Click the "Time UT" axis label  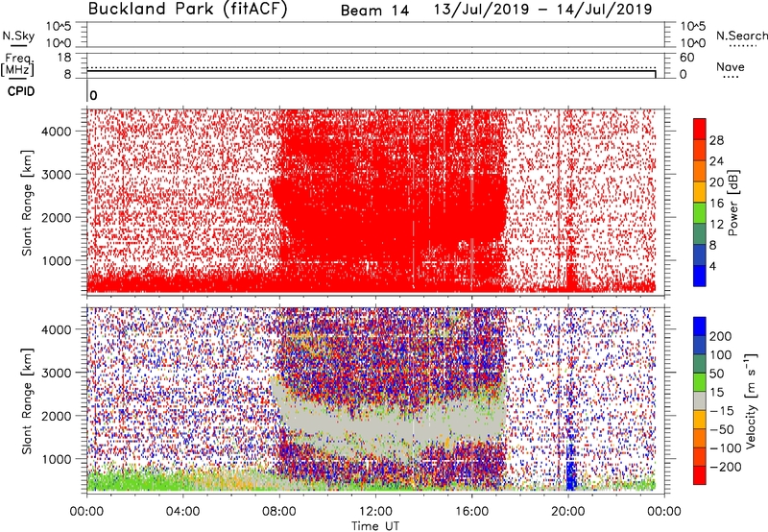(375, 525)
